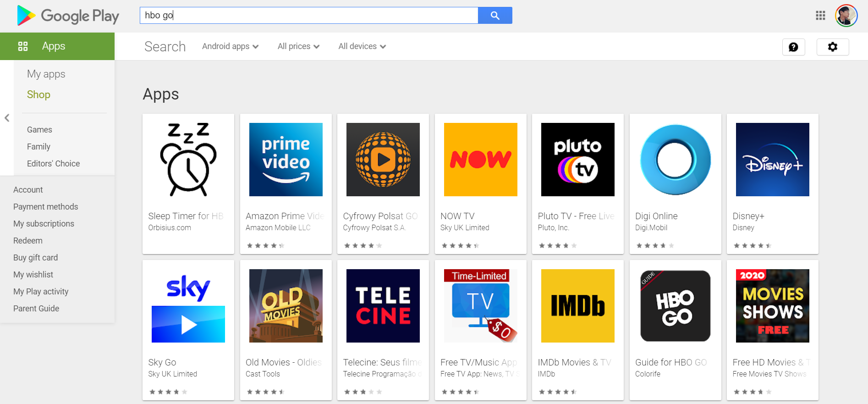Image resolution: width=868 pixels, height=404 pixels.
Task: Click the Pluto TV - Free Live title
Action: point(576,216)
